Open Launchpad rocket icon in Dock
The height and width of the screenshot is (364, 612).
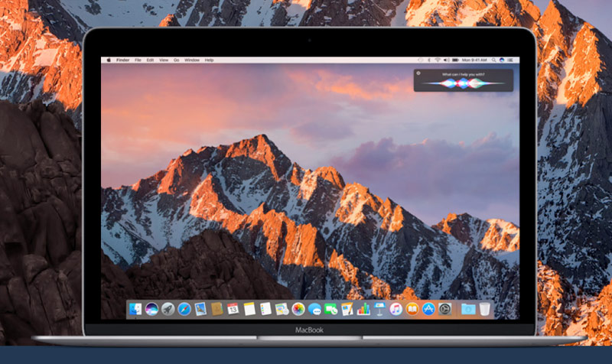168,310
